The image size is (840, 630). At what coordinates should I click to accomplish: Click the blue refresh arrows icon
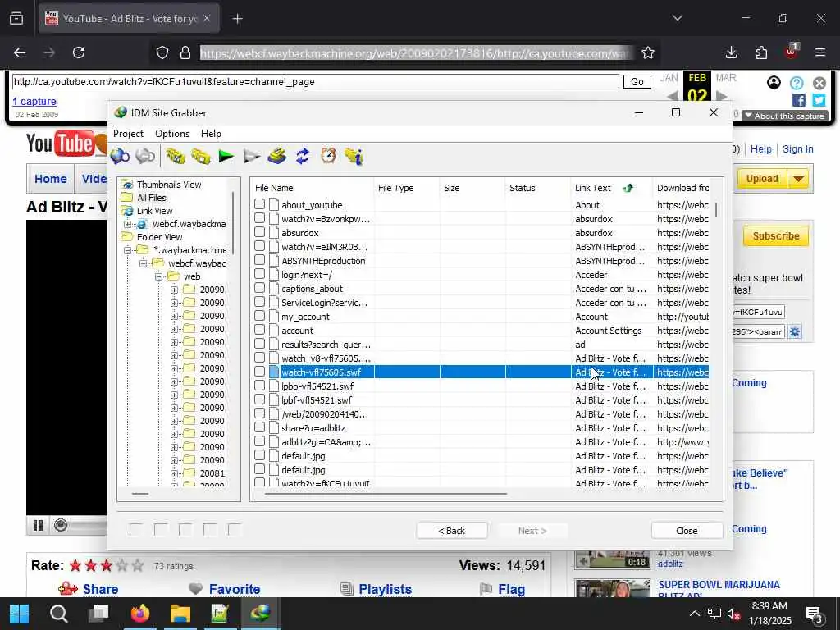click(303, 157)
